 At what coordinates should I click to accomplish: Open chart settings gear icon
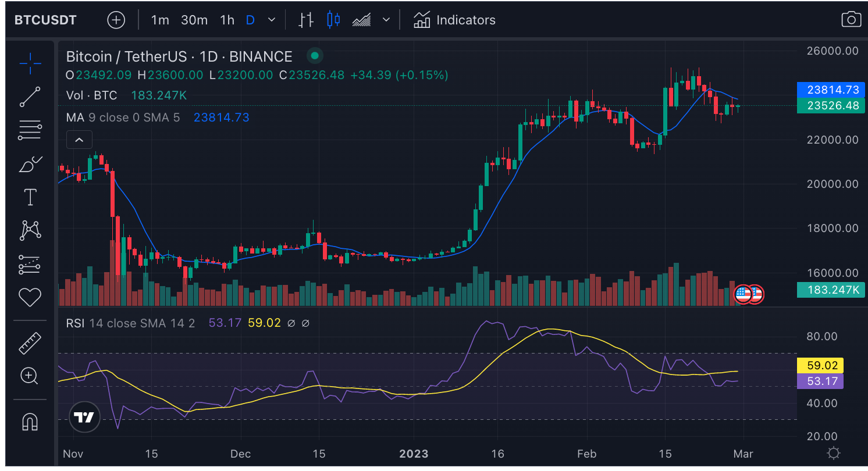834,453
